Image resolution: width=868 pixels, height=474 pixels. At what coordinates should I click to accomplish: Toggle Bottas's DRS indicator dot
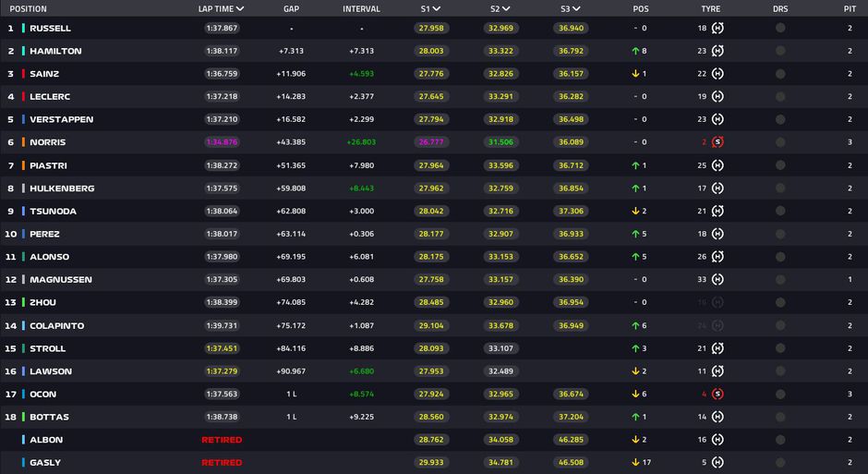click(780, 417)
